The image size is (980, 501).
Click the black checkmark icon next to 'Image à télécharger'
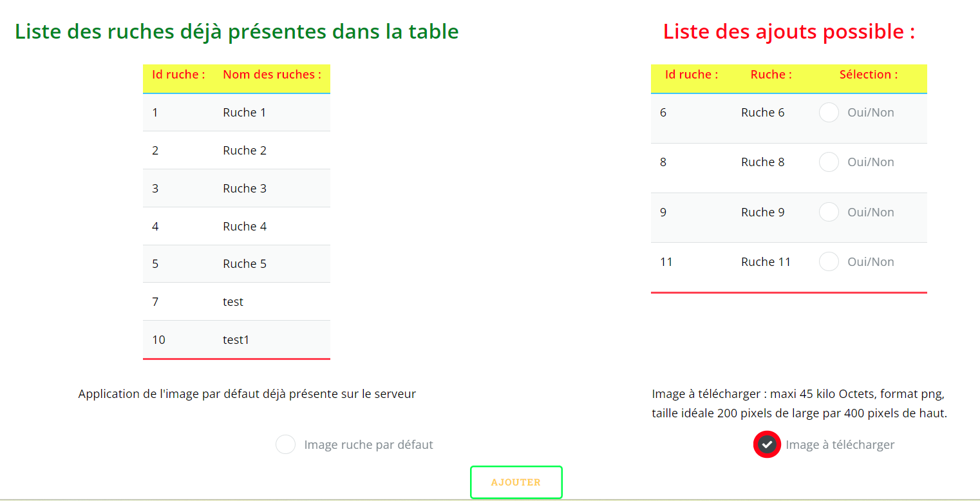767,444
